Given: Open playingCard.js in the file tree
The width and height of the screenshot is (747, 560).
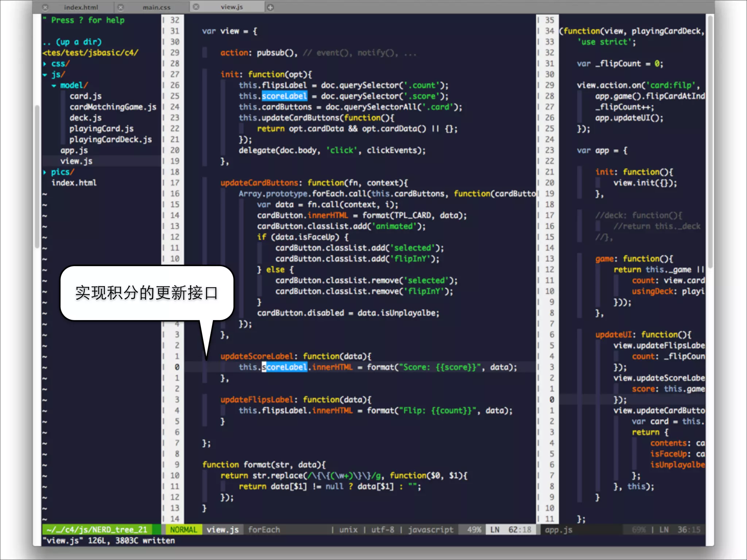Looking at the screenshot, I should pyautogui.click(x=101, y=129).
